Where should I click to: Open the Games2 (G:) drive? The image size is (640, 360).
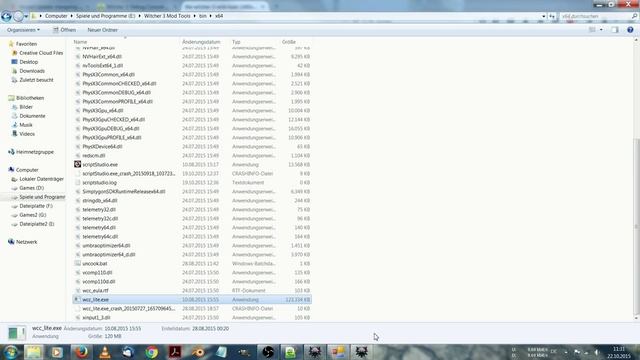click(x=33, y=215)
